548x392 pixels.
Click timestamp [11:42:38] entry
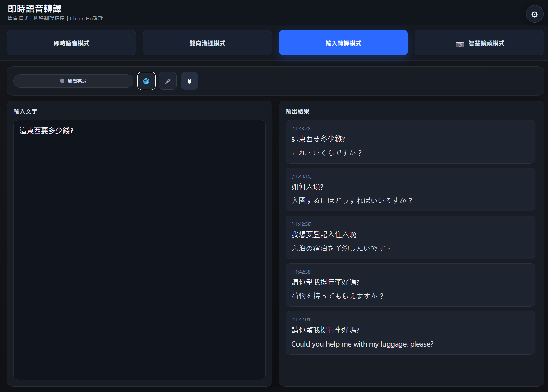tap(302, 272)
